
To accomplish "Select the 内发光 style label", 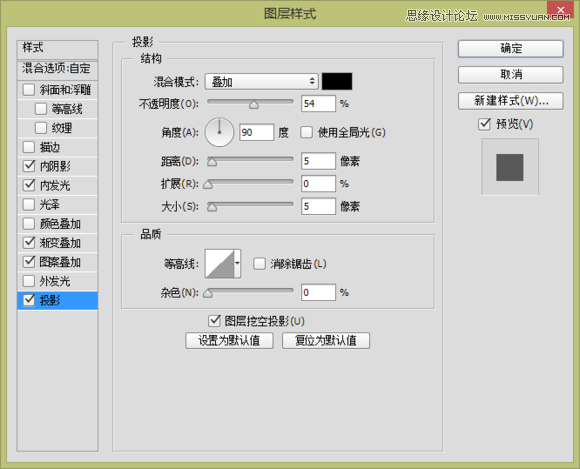I will tap(55, 186).
